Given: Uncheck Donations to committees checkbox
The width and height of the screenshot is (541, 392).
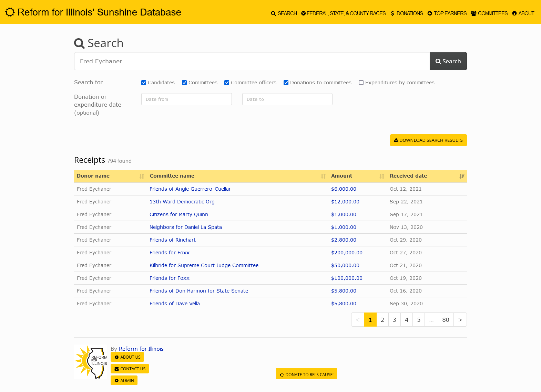Looking at the screenshot, I should 286,83.
